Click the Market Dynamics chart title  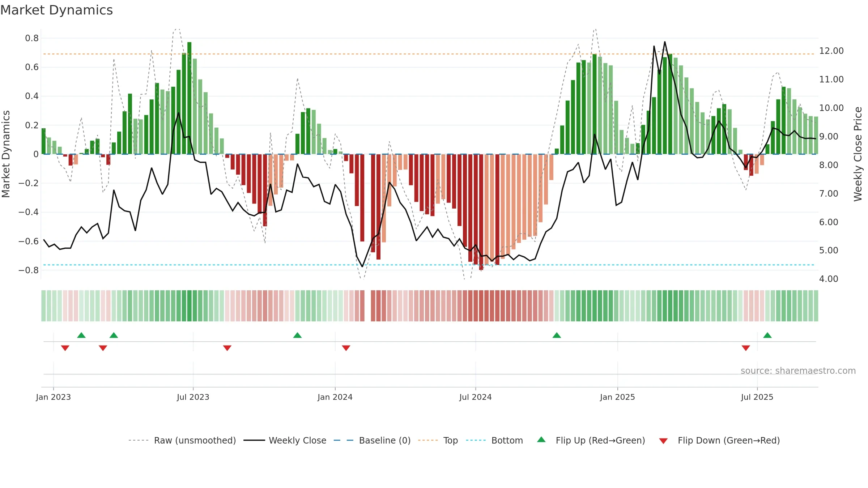pos(56,10)
